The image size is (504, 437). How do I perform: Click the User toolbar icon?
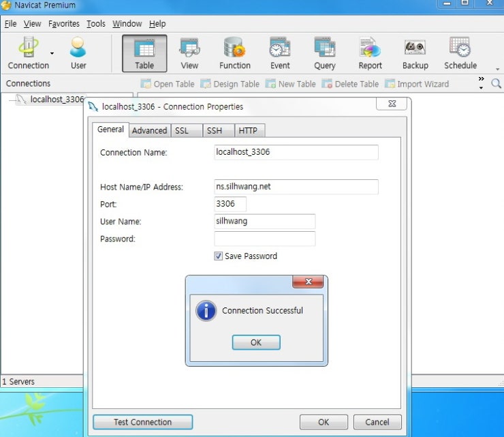78,53
